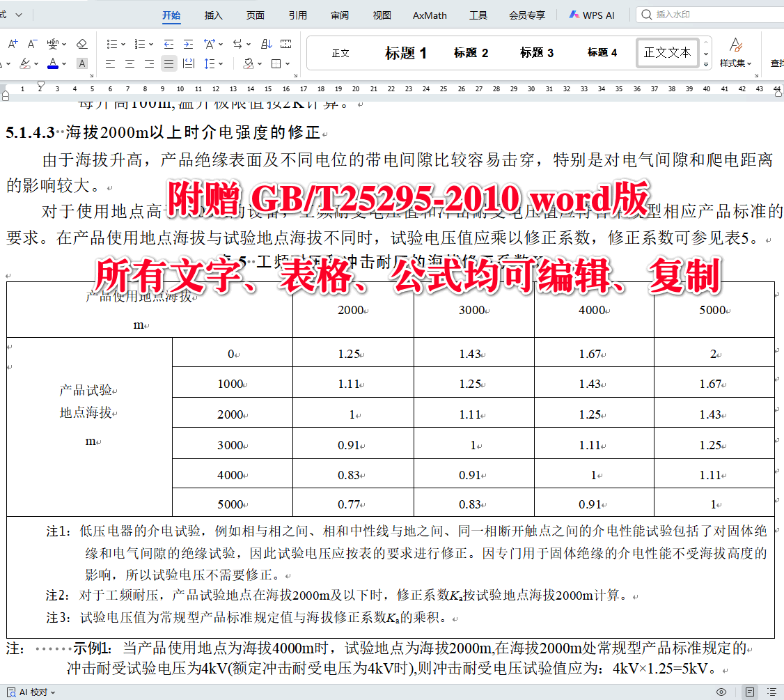Toggle distributed text alignment
784x700 pixels.
[x=189, y=63]
